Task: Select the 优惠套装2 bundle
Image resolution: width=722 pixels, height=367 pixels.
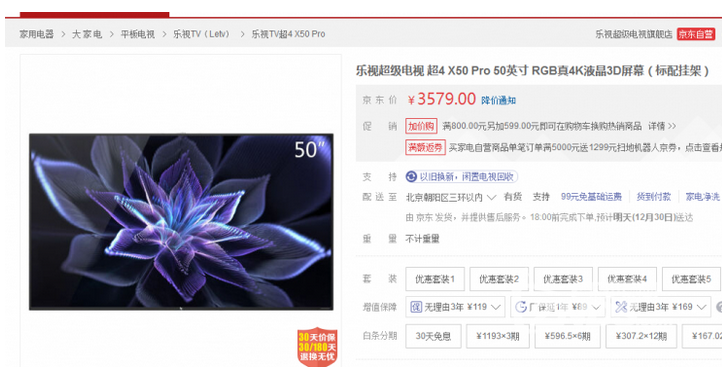Action: (499, 279)
